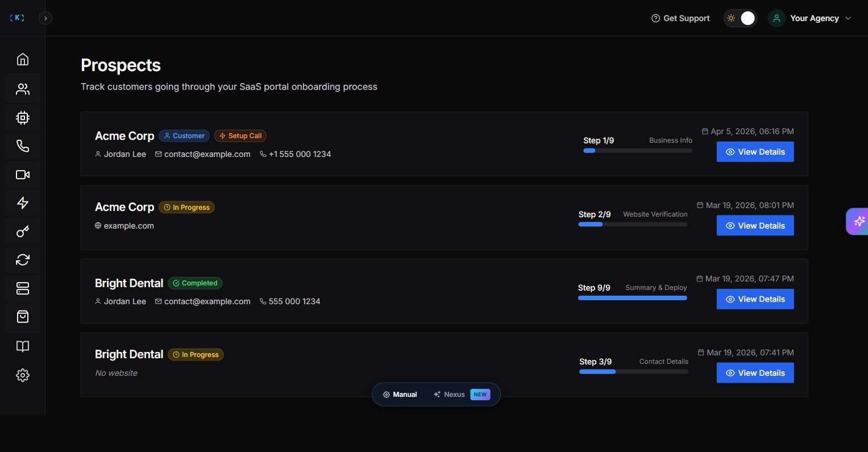The image size is (868, 452).
Task: Open the open-book docs sidebar icon
Action: pos(22,347)
